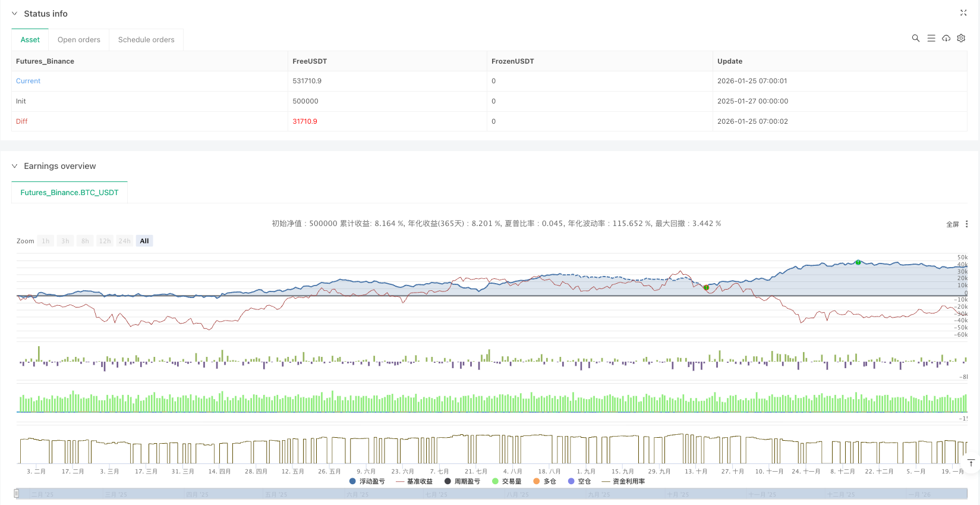
Task: Click the green marker on equity curve
Action: click(x=858, y=262)
